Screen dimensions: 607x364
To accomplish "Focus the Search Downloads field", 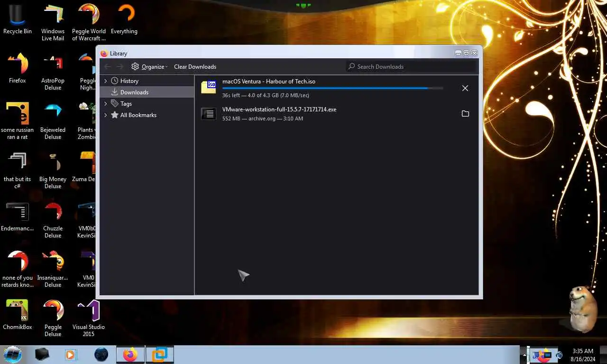I will [x=411, y=67].
